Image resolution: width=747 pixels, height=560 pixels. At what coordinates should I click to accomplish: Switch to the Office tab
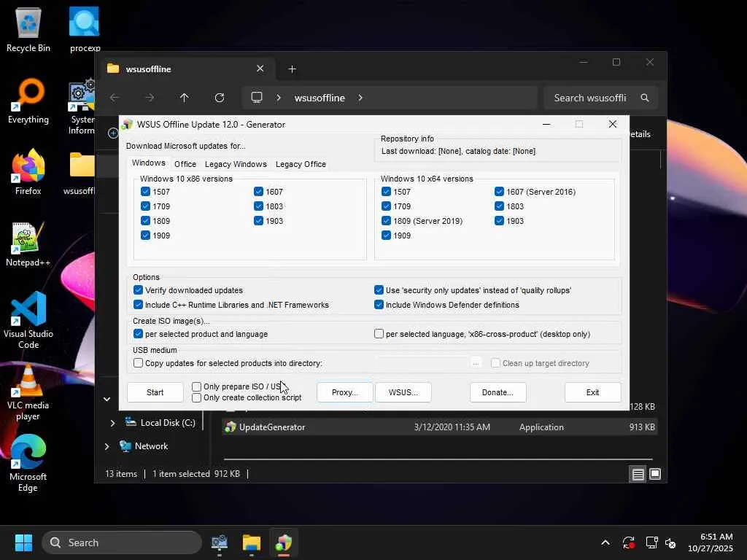point(185,164)
